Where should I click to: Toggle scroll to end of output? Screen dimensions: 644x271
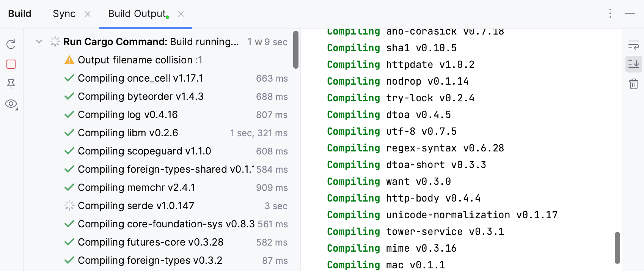point(633,64)
